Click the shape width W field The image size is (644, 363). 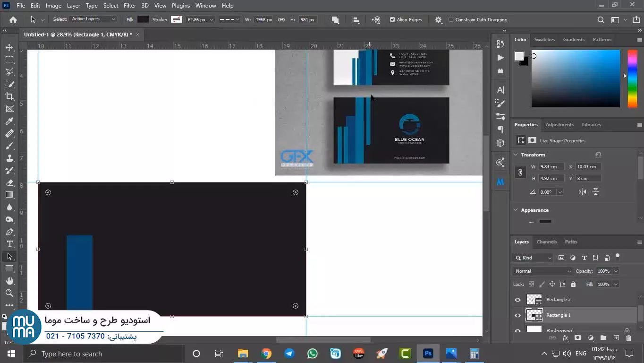click(x=263, y=20)
